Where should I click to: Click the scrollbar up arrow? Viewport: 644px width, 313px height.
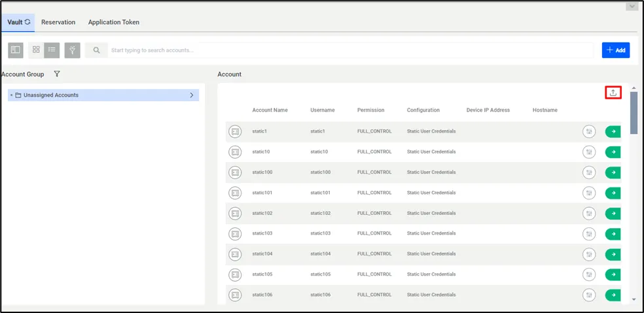pyautogui.click(x=634, y=88)
